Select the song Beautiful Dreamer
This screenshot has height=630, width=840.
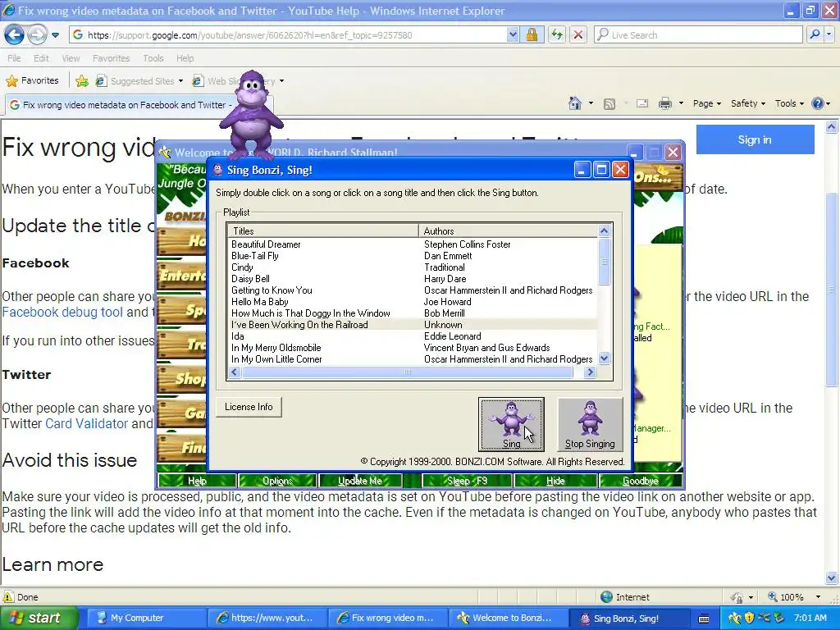pos(266,244)
